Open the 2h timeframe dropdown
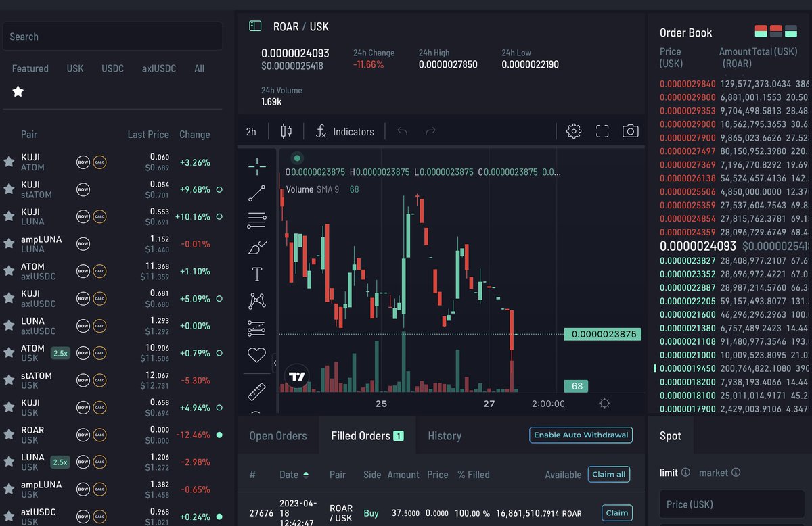 [x=251, y=131]
